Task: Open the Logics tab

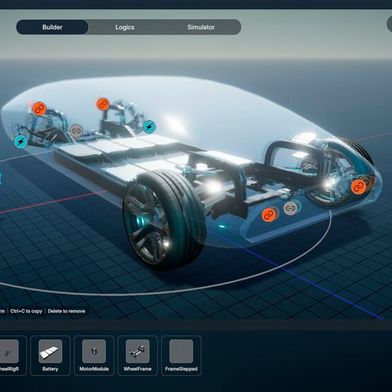Action: pyautogui.click(x=125, y=27)
